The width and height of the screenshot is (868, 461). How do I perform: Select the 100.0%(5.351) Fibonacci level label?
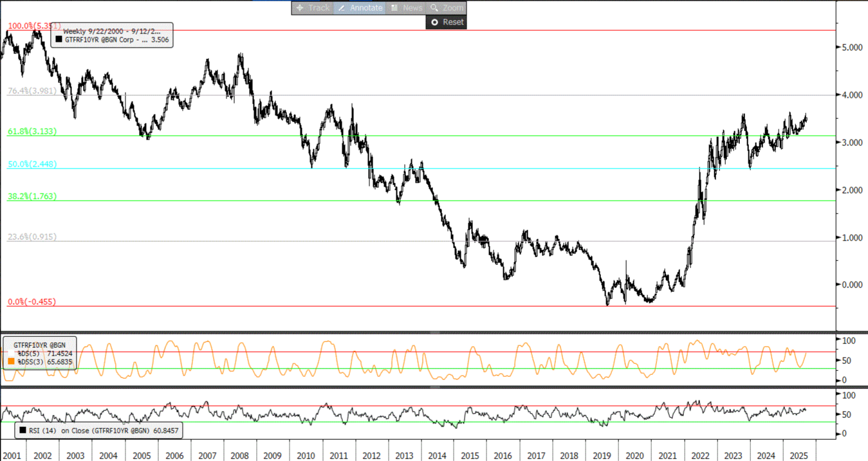click(33, 26)
